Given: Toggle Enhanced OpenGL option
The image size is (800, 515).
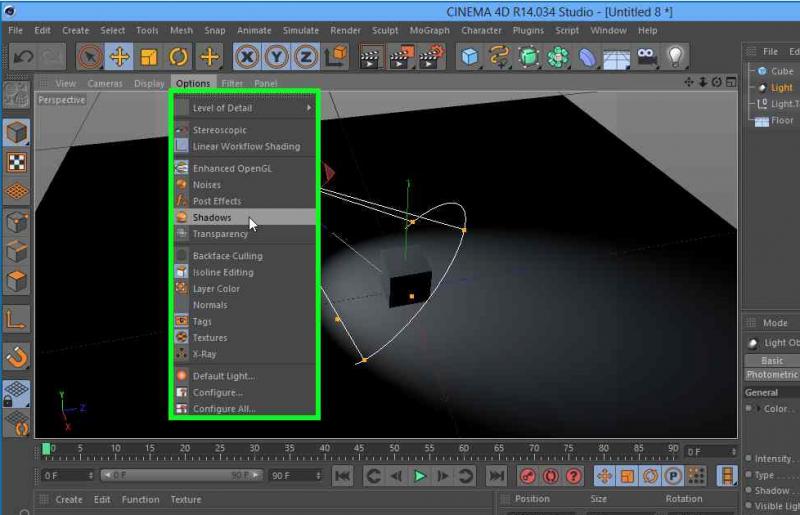Looking at the screenshot, I should pos(244,168).
